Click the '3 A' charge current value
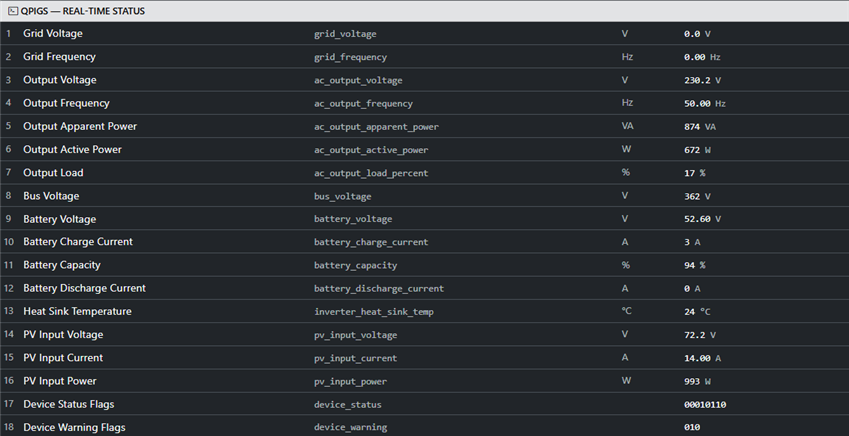The width and height of the screenshot is (849, 436). click(692, 243)
